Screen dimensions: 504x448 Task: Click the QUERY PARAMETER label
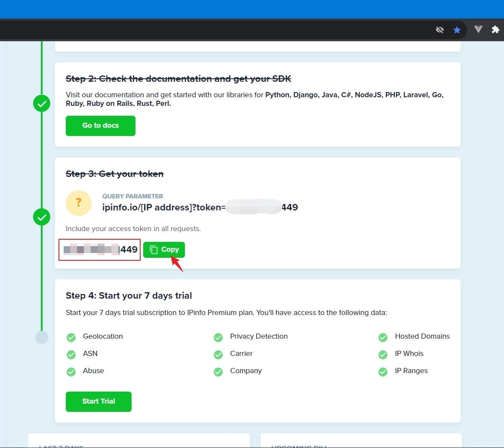132,196
